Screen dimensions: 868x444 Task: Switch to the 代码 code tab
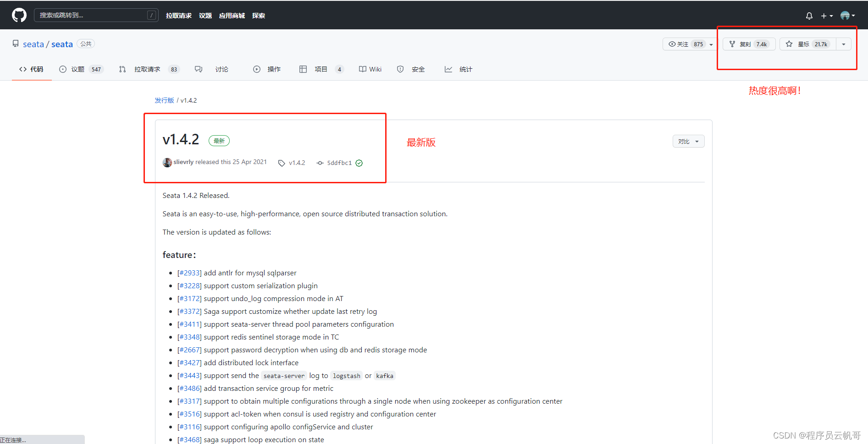[x=31, y=69]
